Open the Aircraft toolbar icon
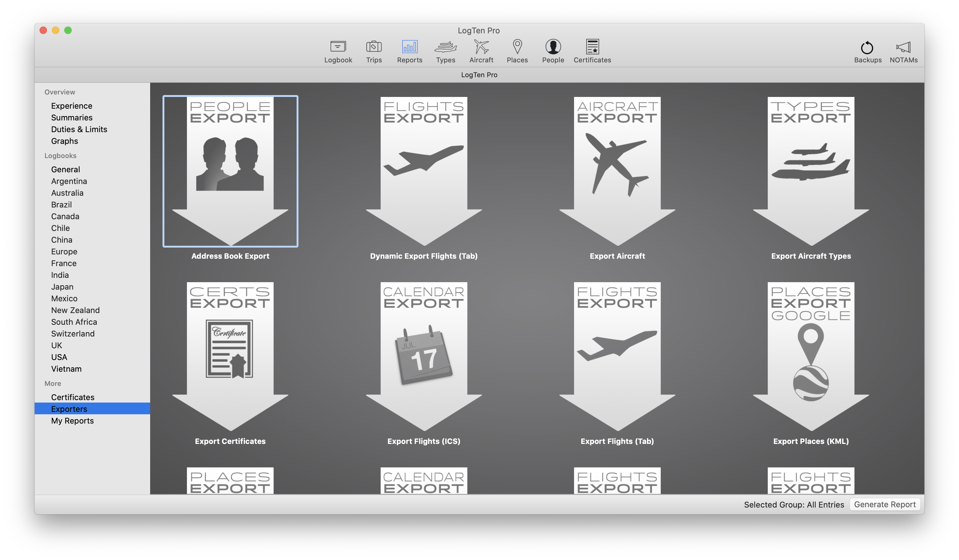 coord(481,51)
